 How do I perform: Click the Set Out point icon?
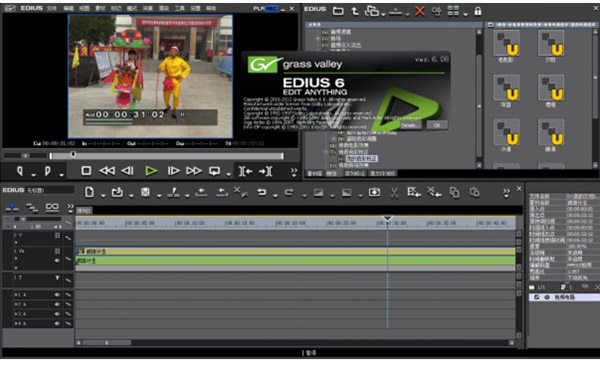[48, 171]
